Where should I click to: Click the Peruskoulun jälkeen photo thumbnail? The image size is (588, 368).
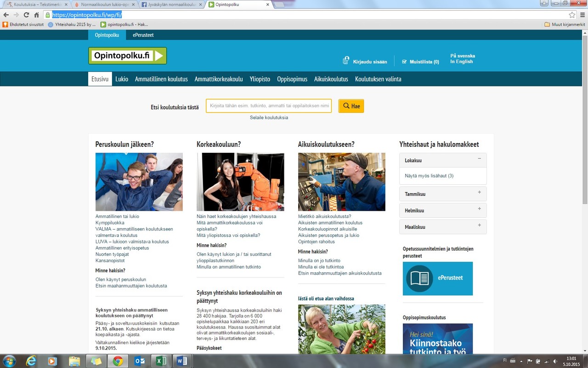(139, 182)
